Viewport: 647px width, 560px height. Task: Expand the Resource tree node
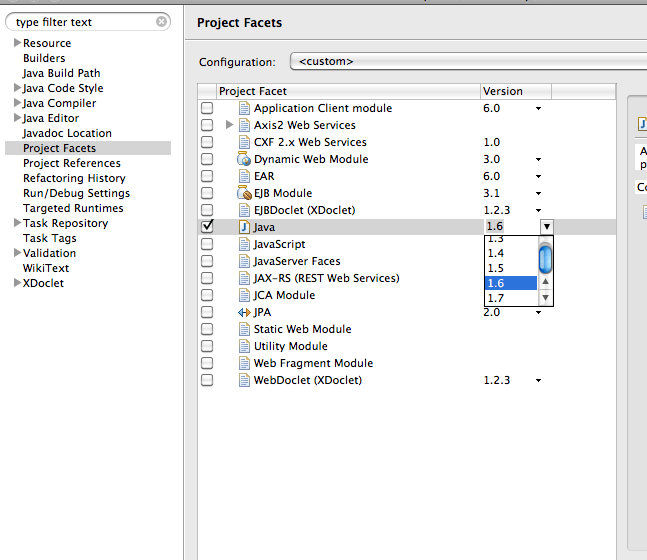17,43
